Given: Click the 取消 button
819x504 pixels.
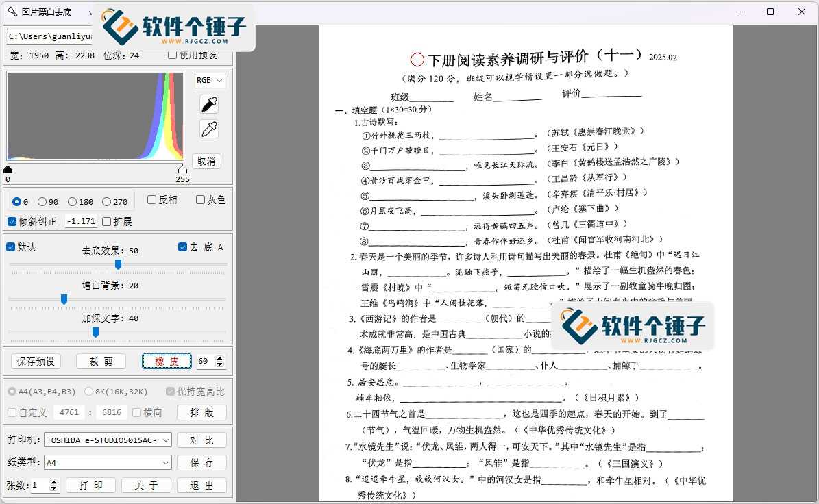Looking at the screenshot, I should (206, 161).
